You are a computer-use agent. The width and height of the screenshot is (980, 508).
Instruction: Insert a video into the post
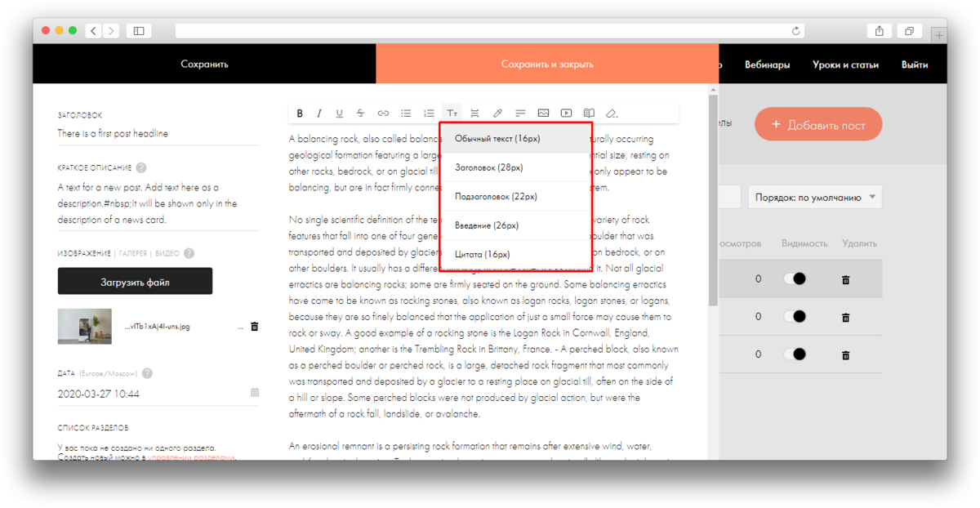(x=566, y=114)
